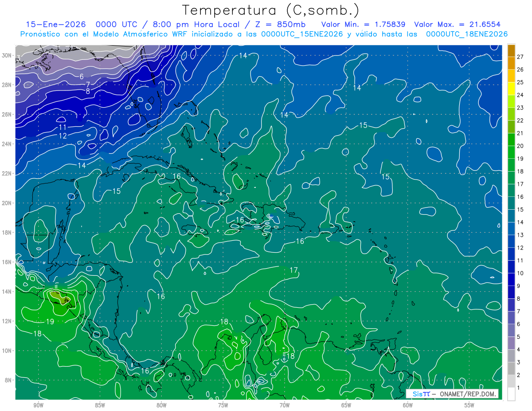Click the 65W longitude axis label
The image size is (532, 411).
coord(346,405)
